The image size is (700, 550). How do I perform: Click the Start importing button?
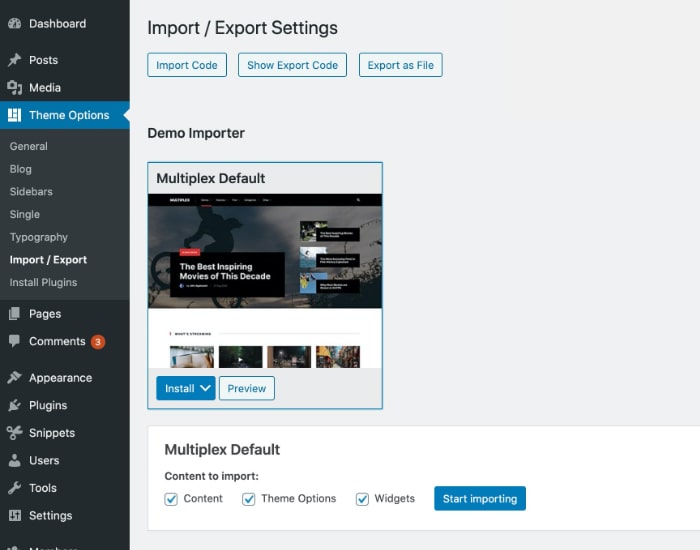[480, 499]
